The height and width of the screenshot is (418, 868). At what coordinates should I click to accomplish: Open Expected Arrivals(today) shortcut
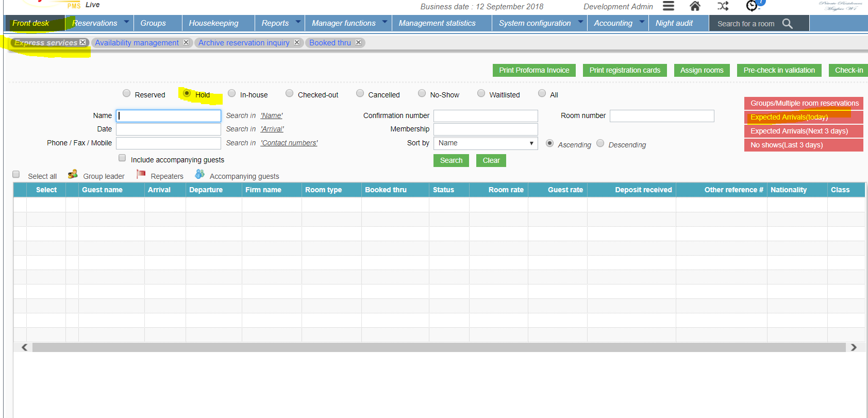(x=804, y=117)
